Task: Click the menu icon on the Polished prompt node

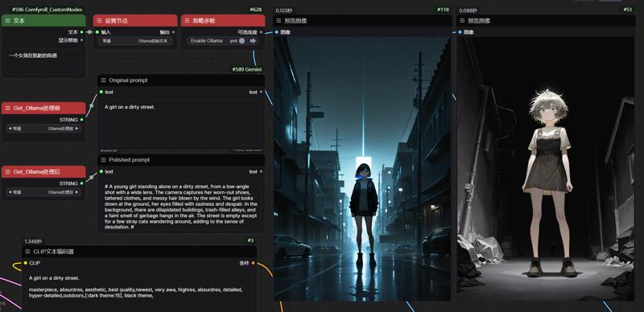Action: 103,160
